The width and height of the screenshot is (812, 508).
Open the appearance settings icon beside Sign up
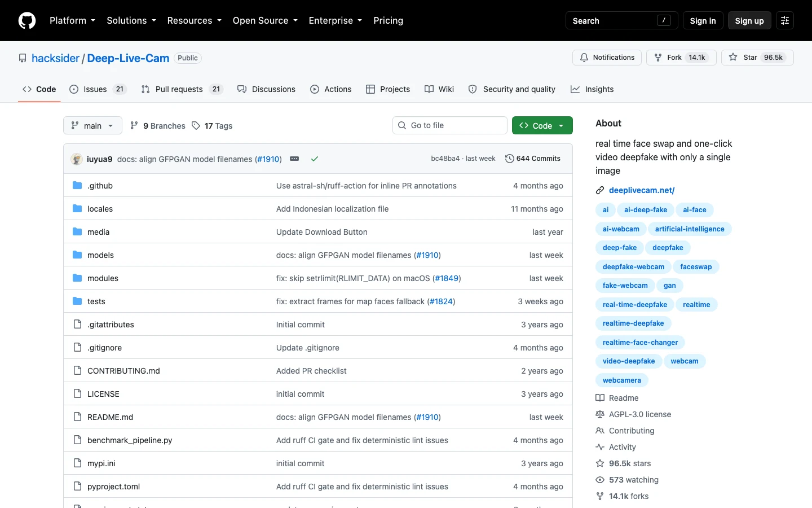tap(785, 21)
